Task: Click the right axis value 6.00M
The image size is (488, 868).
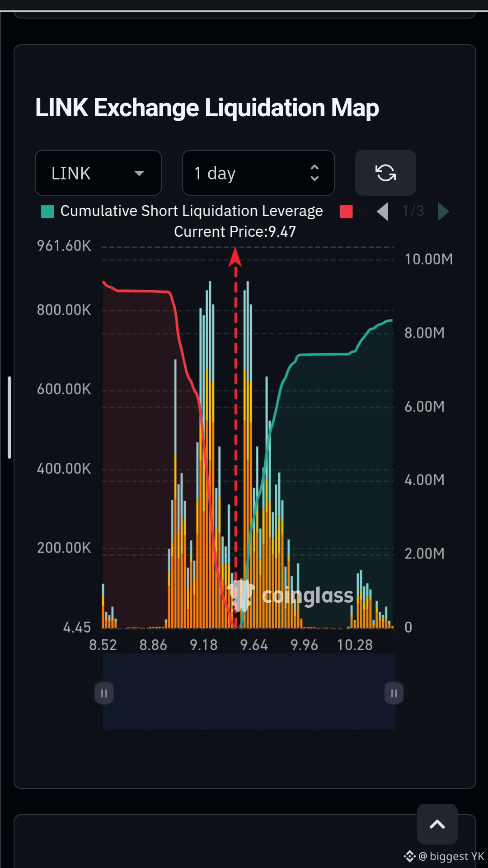Action: tap(424, 407)
